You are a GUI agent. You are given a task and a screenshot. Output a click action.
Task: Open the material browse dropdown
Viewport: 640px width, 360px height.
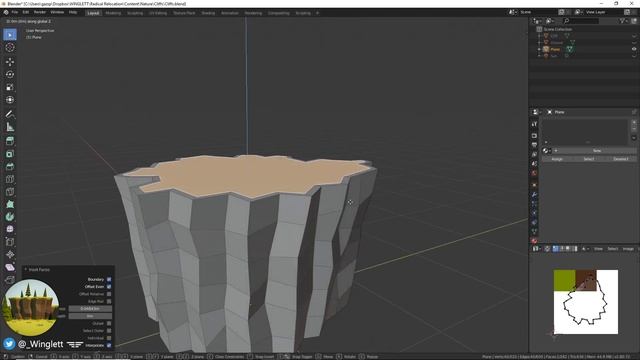pos(546,151)
